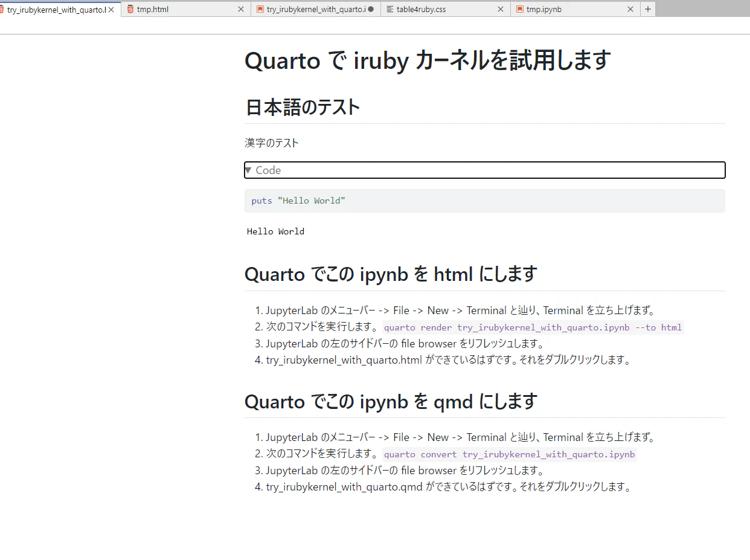The image size is (750, 560).
Task: Click the "try_irubykernel_with_quarto.html ができているはずです" list item
Action: 448,360
